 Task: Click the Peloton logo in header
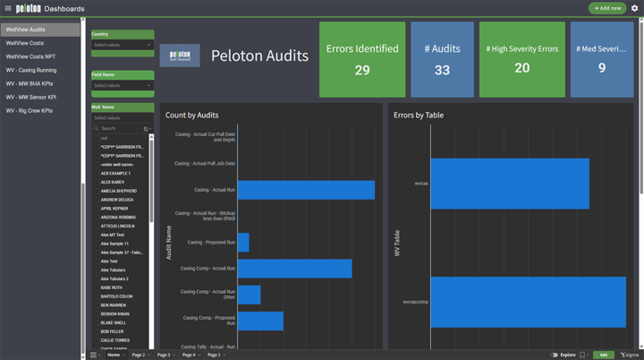click(x=29, y=8)
